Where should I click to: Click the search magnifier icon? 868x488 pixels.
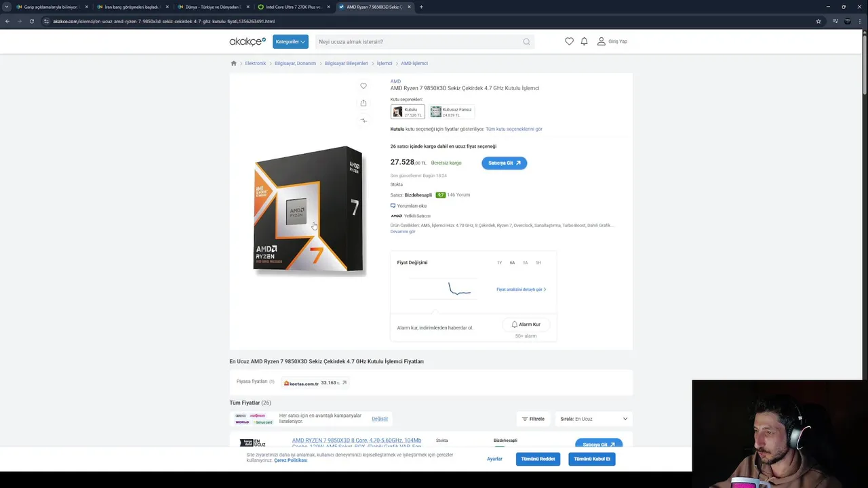tap(526, 41)
